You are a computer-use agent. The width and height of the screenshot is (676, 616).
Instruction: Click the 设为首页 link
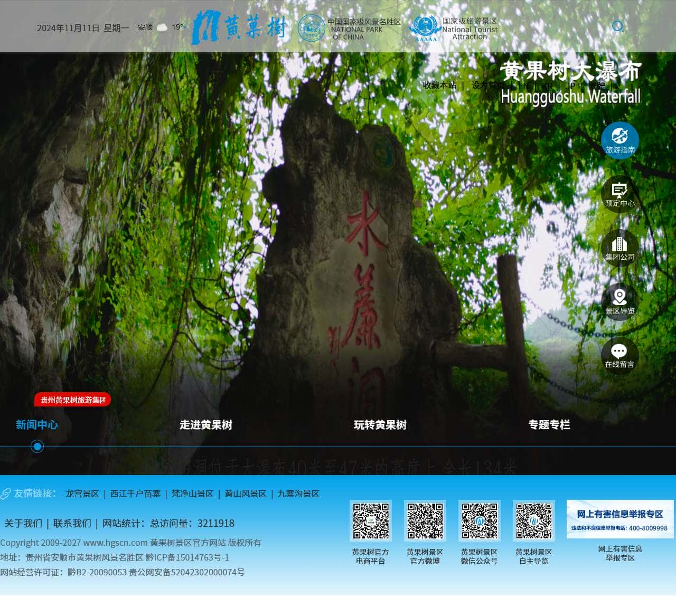point(488,85)
